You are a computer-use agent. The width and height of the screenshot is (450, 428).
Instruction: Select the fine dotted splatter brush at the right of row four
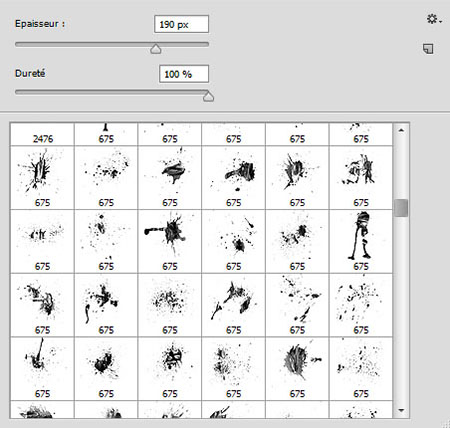tap(361, 305)
